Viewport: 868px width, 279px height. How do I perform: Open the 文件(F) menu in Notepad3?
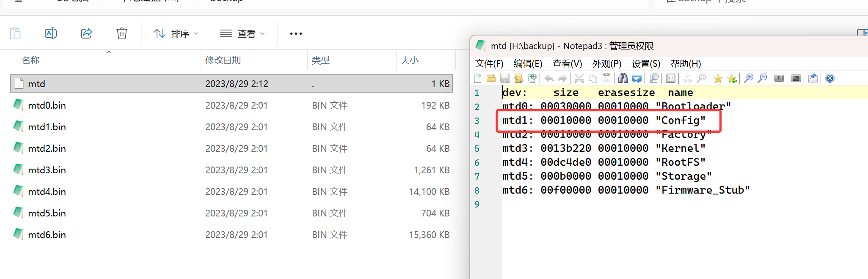(x=489, y=63)
